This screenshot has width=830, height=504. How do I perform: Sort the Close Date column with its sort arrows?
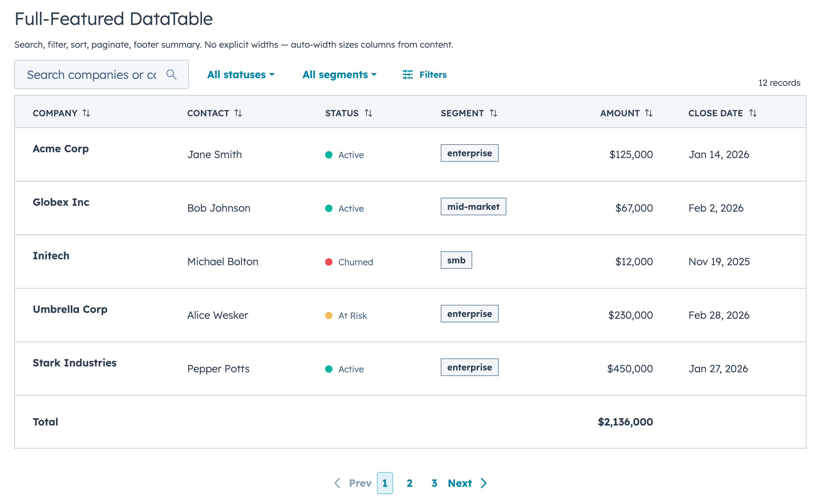click(753, 113)
